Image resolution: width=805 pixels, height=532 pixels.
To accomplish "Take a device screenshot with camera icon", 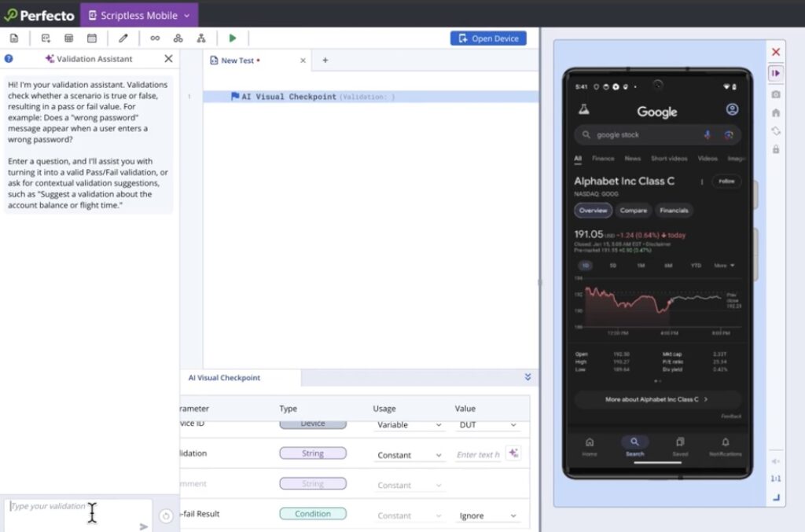I will click(776, 94).
